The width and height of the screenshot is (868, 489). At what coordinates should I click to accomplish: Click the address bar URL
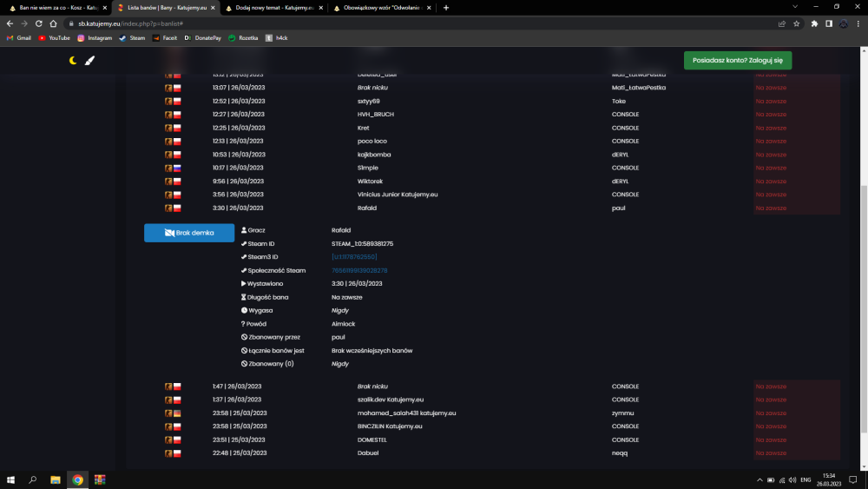[x=131, y=23]
